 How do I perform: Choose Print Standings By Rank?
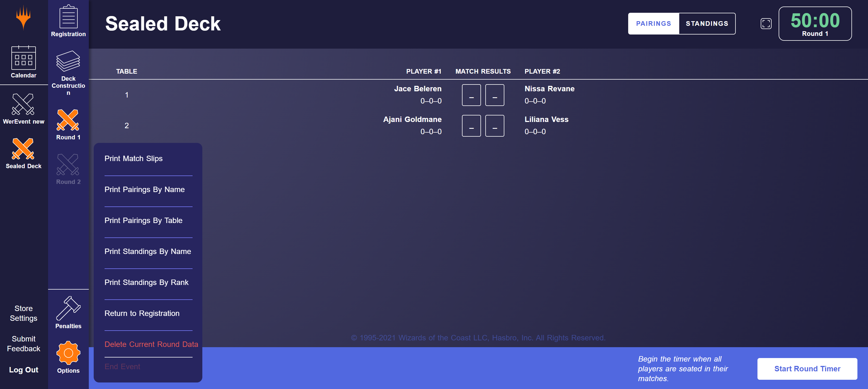click(146, 283)
